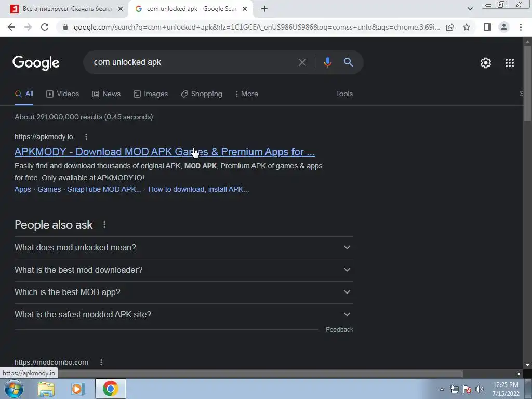This screenshot has width=532, height=399.
Task: Expand 'What is the safest modded APK site?'
Action: 184,314
